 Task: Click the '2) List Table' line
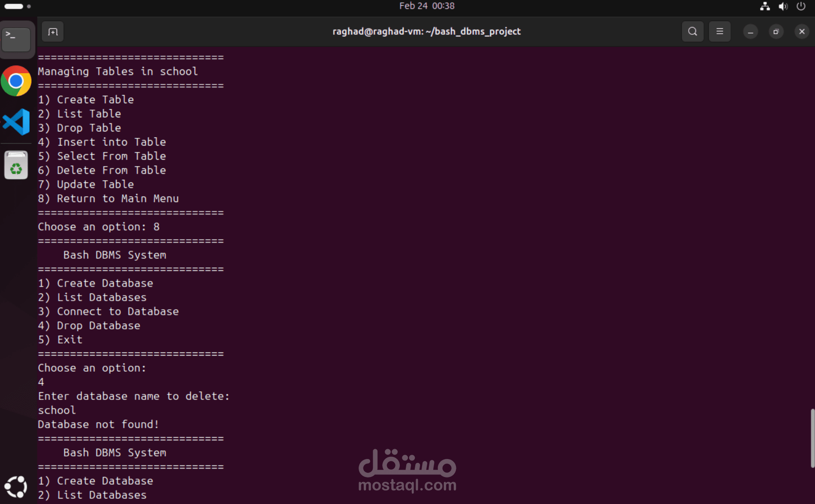click(x=79, y=114)
